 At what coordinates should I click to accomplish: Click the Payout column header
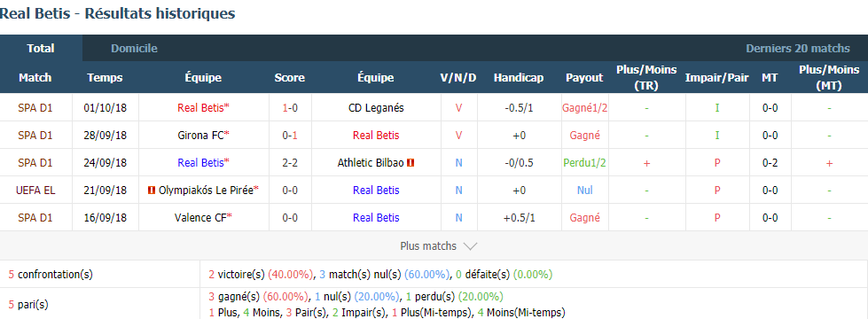584,77
